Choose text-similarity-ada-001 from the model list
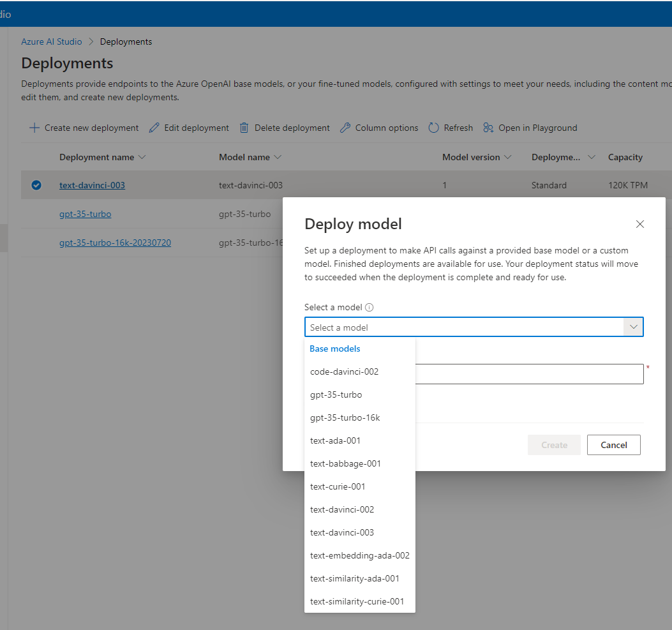This screenshot has height=630, width=672. [x=359, y=578]
